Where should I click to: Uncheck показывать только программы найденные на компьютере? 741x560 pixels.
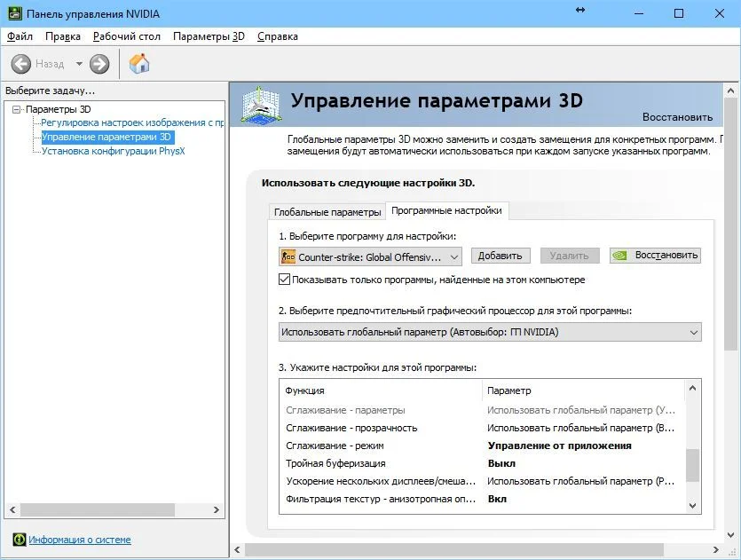point(284,279)
